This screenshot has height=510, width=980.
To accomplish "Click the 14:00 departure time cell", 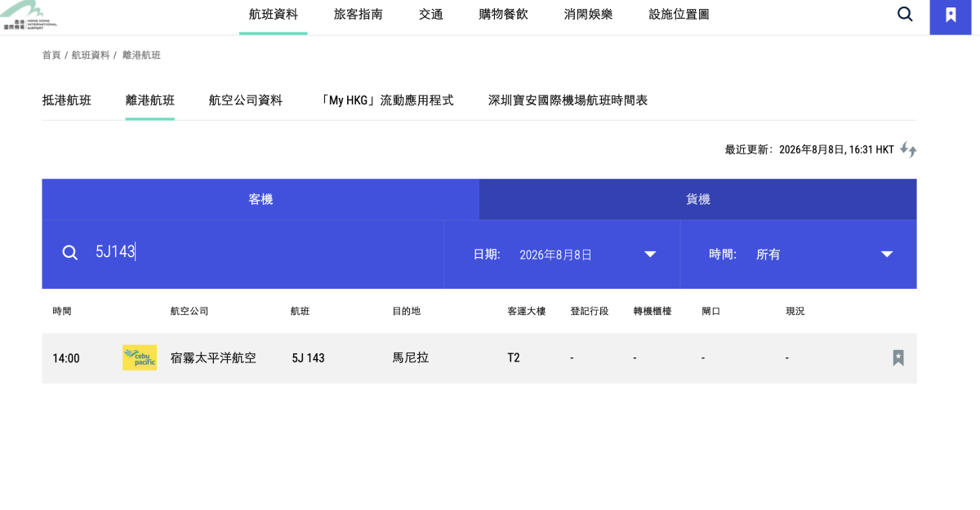I will pos(66,358).
